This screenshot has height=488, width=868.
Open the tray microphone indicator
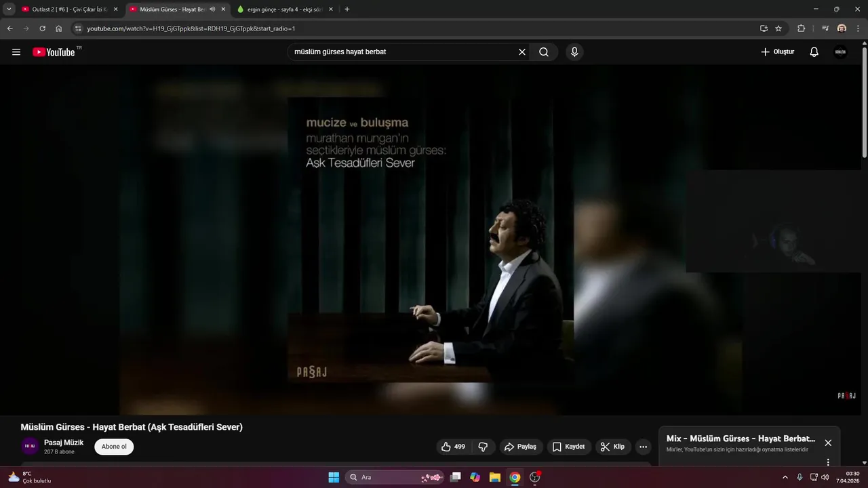pyautogui.click(x=800, y=477)
